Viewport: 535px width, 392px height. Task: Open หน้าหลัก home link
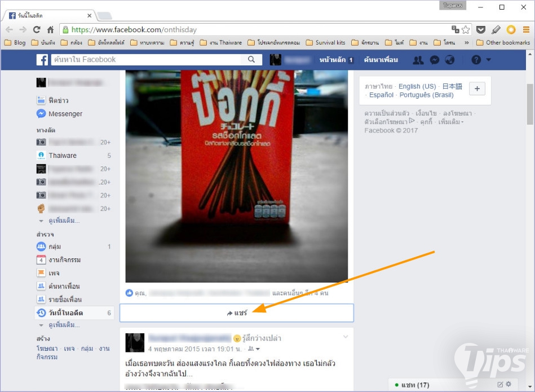pyautogui.click(x=332, y=60)
